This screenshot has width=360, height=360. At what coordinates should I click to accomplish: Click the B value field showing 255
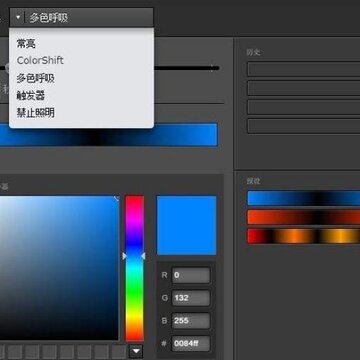[191, 321]
